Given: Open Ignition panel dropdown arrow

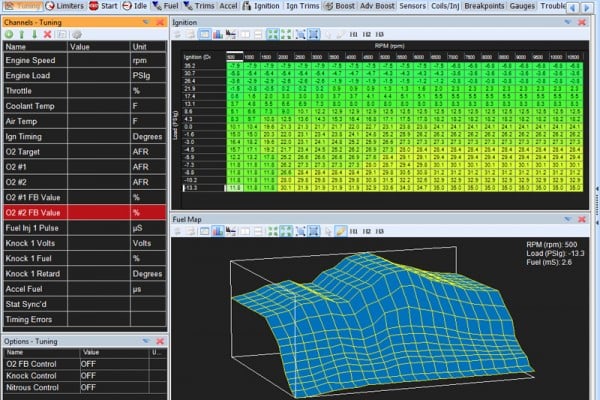Looking at the screenshot, I should tap(568, 22).
